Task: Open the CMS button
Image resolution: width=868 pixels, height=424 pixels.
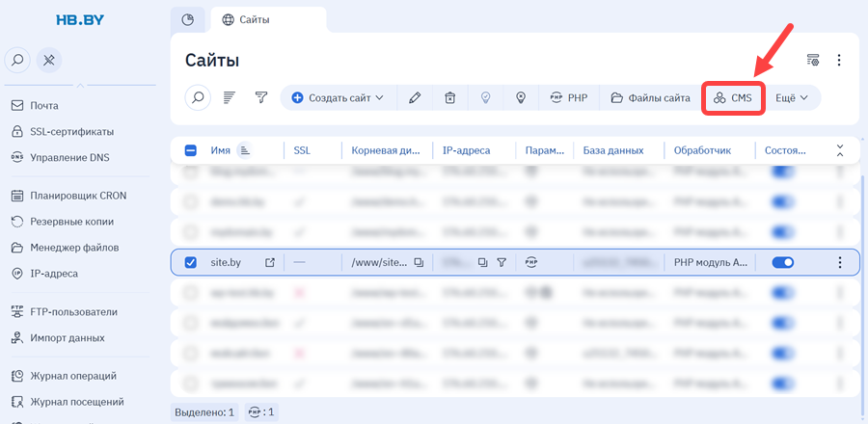Action: [x=734, y=98]
